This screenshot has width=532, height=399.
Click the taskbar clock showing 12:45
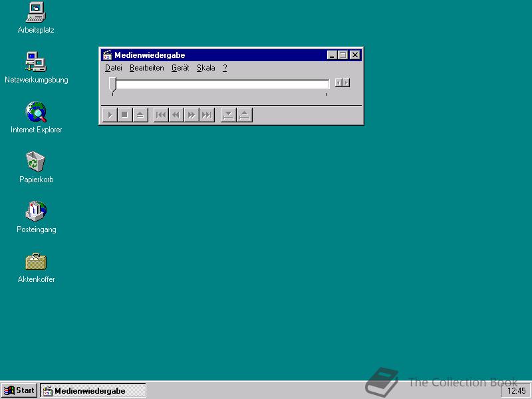point(516,391)
